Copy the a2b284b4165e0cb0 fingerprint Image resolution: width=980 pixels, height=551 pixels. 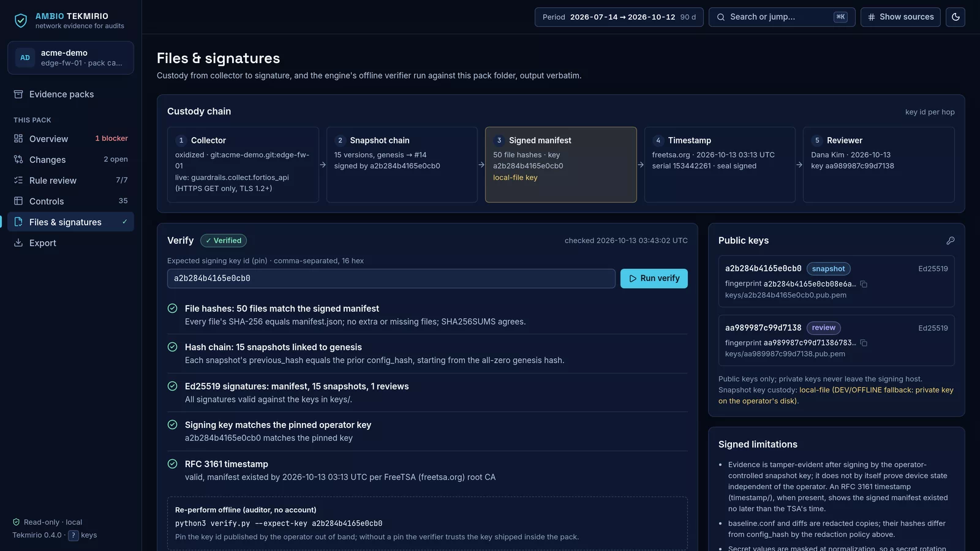click(864, 284)
